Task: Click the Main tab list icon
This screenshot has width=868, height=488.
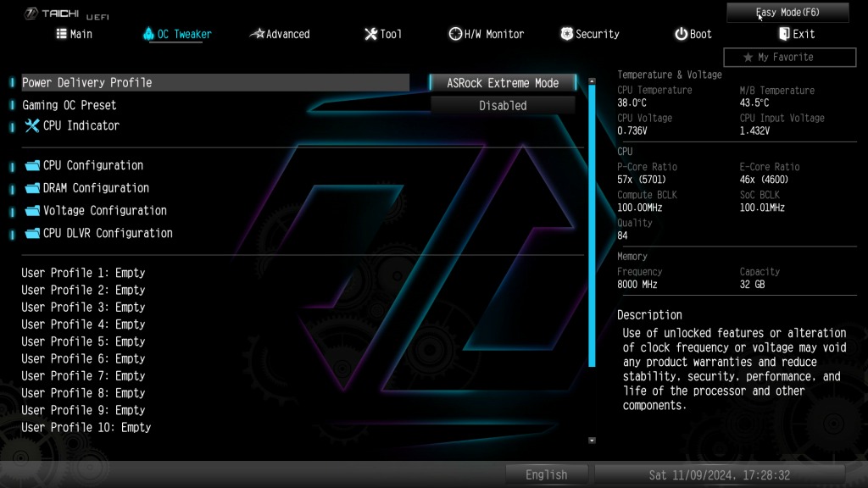Action: (x=61, y=34)
